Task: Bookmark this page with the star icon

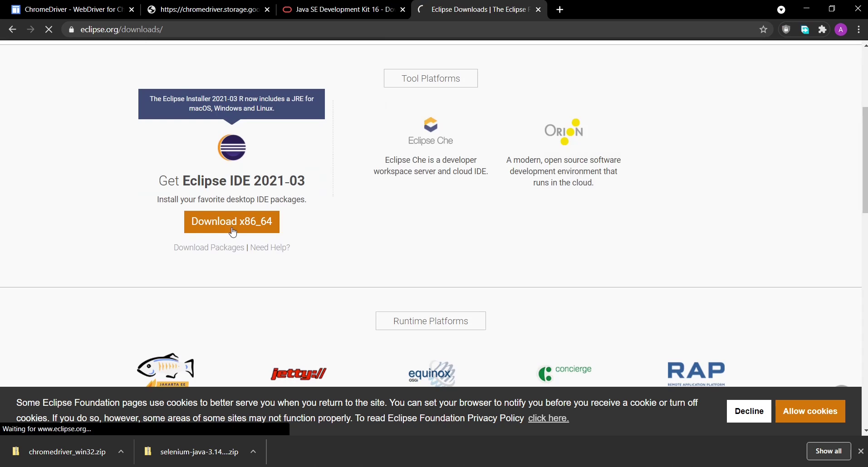Action: [763, 29]
